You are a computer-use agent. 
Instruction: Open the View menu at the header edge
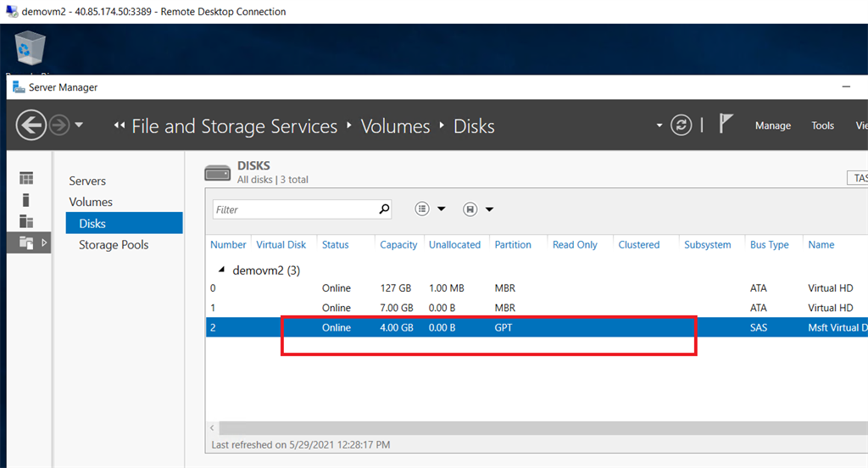click(861, 125)
